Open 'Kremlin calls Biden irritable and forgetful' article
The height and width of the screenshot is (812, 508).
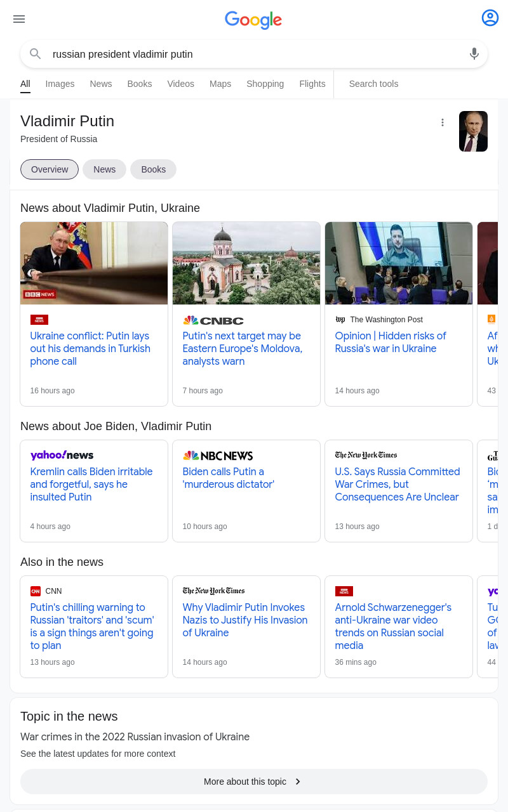point(91,485)
